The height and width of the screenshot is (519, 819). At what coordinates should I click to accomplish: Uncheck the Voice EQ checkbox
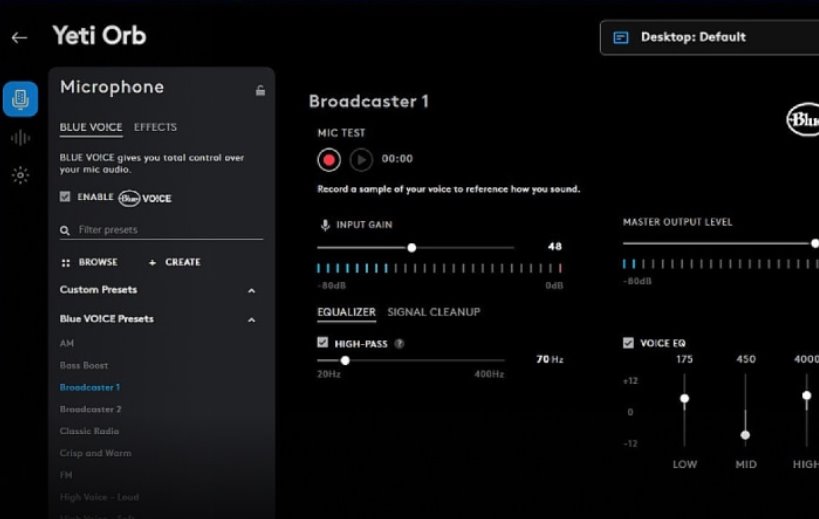click(628, 343)
